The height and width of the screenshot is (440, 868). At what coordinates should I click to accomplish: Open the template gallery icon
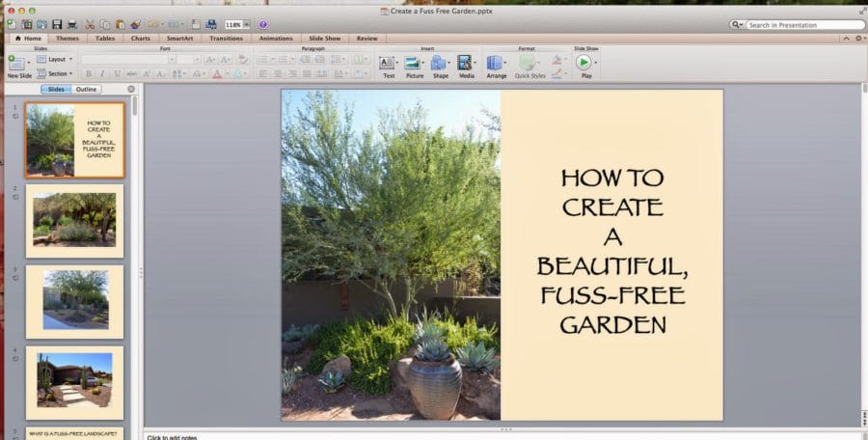[27, 24]
